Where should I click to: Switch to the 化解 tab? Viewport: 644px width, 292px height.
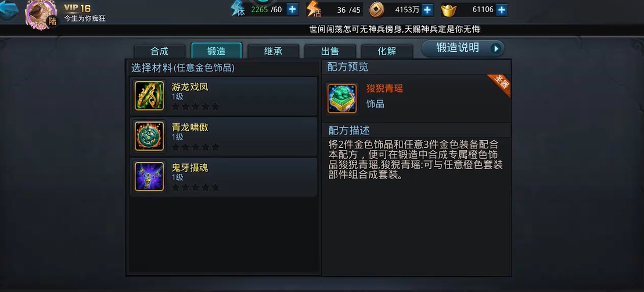click(x=387, y=51)
